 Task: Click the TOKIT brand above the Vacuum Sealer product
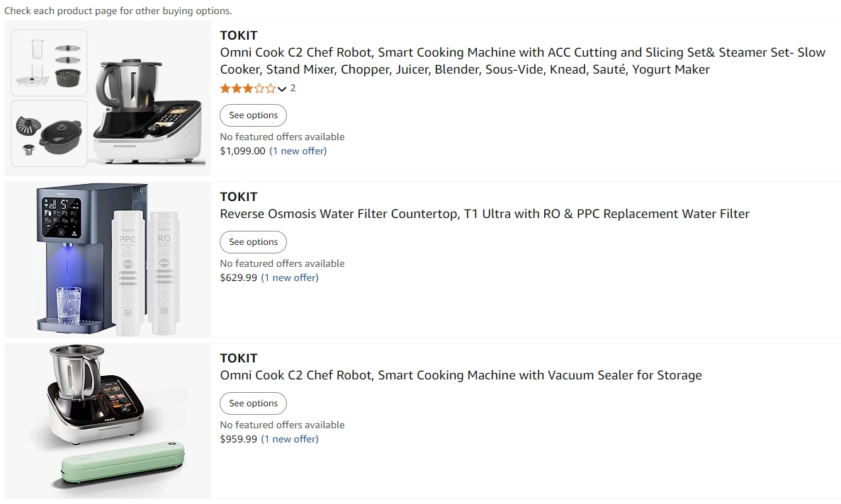click(x=239, y=358)
